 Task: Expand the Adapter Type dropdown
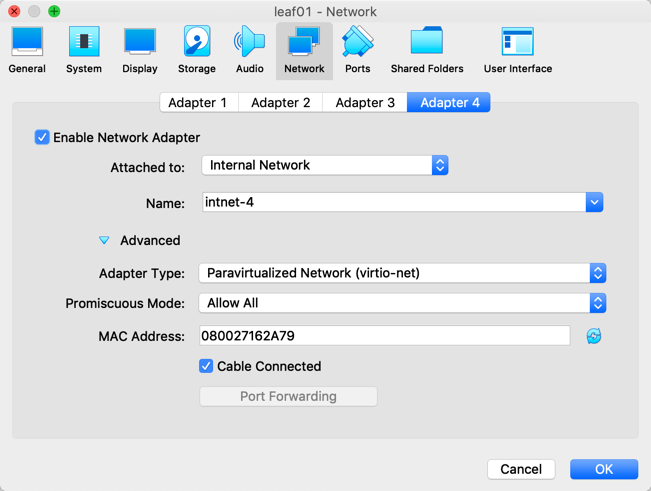(402, 273)
